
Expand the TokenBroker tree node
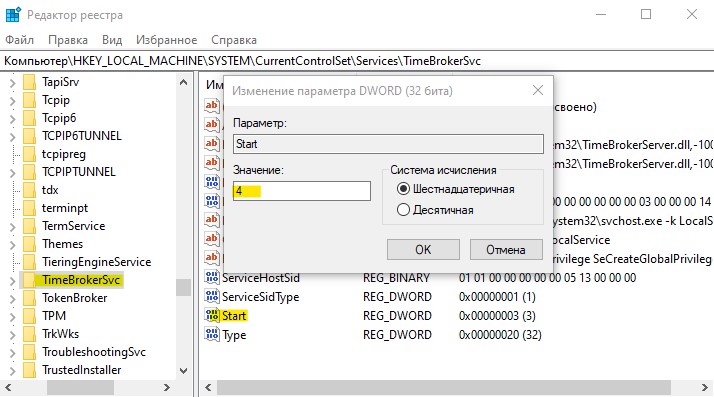click(x=12, y=298)
